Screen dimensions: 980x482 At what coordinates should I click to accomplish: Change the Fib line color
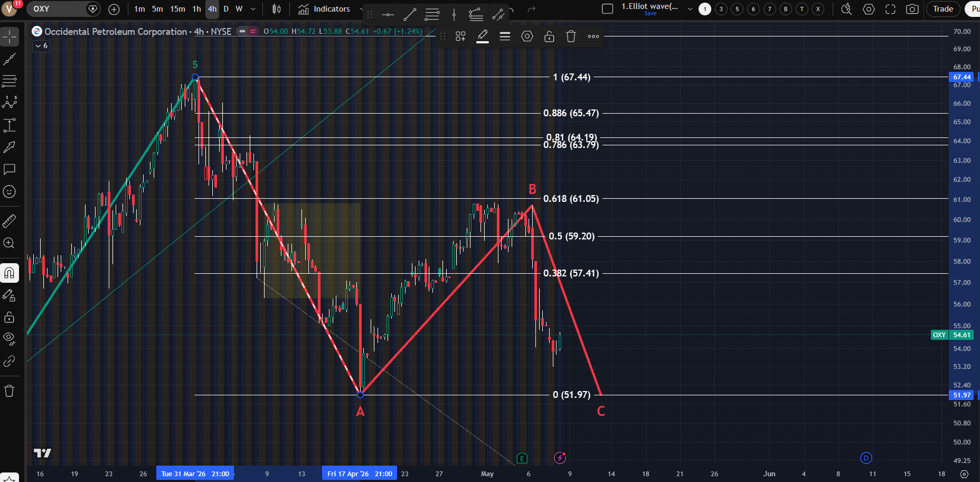click(483, 36)
